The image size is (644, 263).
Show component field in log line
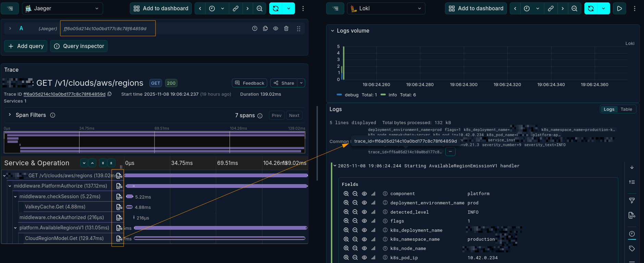coord(364,194)
